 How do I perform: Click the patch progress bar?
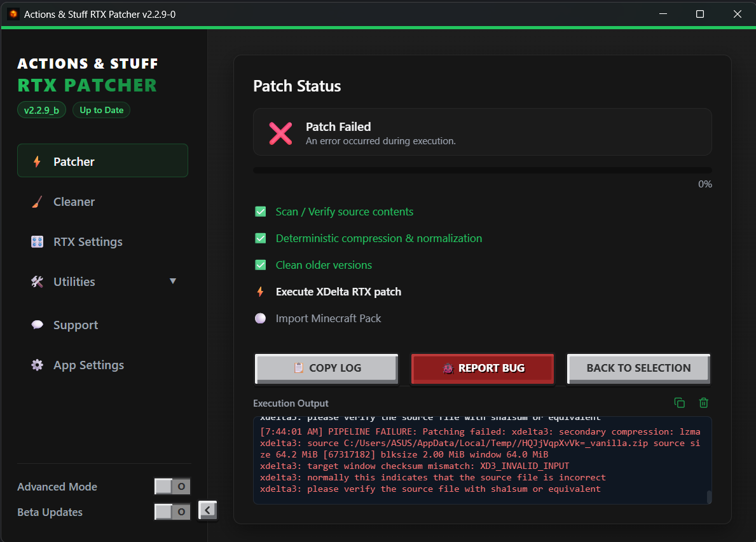[482, 170]
